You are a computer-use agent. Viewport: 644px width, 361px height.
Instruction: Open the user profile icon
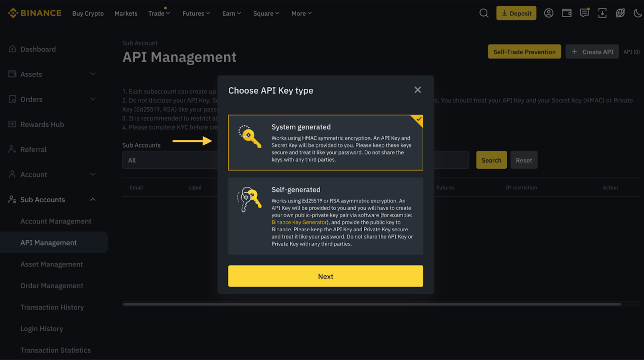click(x=549, y=13)
